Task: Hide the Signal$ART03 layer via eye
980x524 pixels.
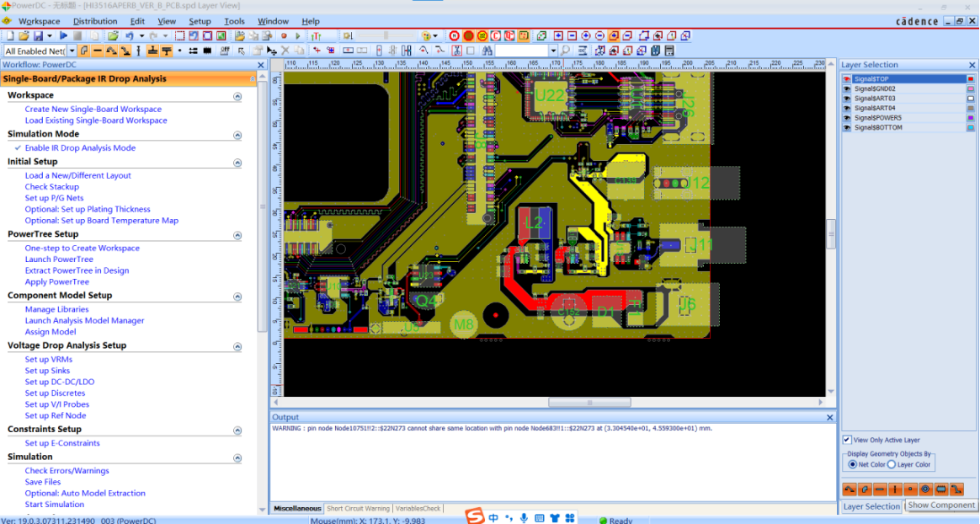Action: pyautogui.click(x=847, y=99)
